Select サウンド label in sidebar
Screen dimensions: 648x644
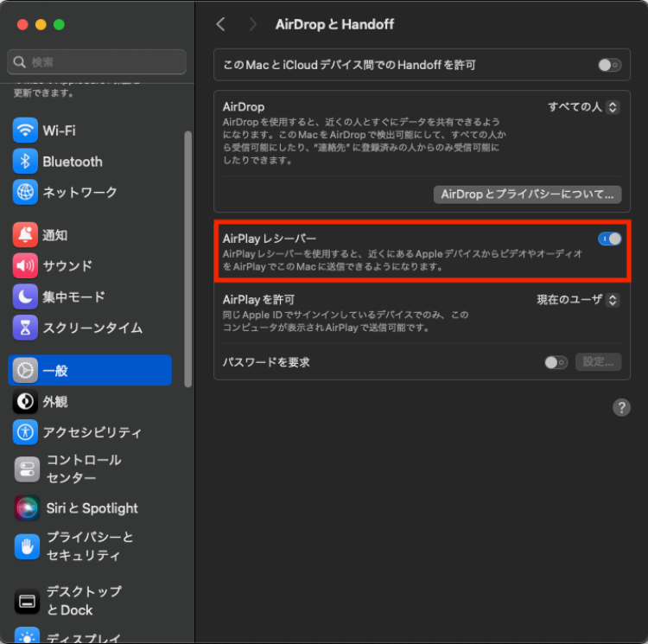(67, 265)
